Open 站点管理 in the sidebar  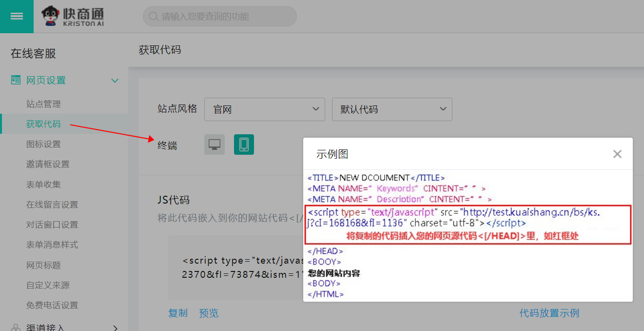(x=43, y=104)
